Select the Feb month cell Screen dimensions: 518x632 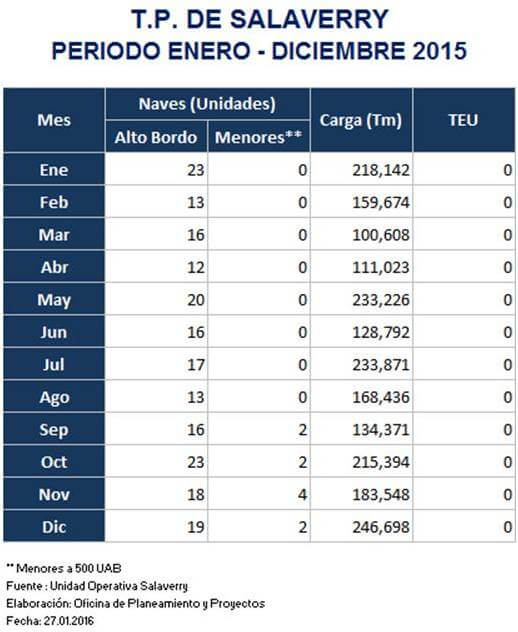54,202
